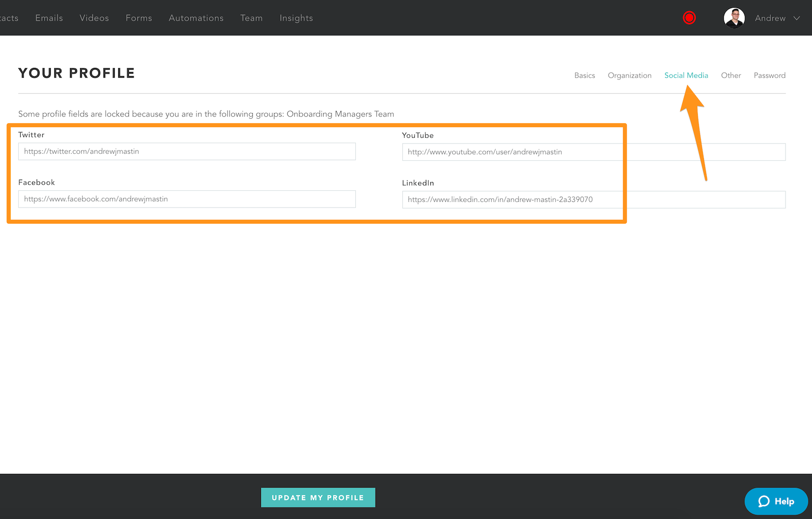Screen dimensions: 812x519
Task: Click the Facebook field label
Action: [x=37, y=182]
